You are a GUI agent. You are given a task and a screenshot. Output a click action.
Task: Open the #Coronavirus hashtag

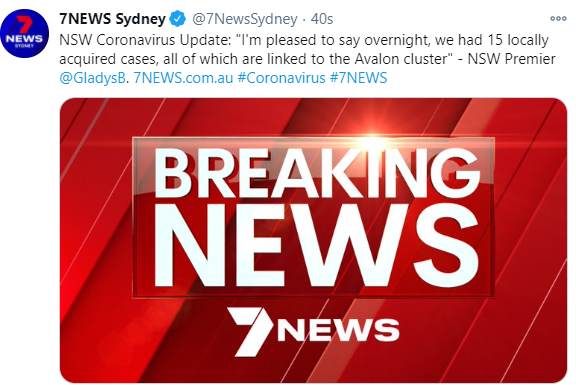(281, 78)
